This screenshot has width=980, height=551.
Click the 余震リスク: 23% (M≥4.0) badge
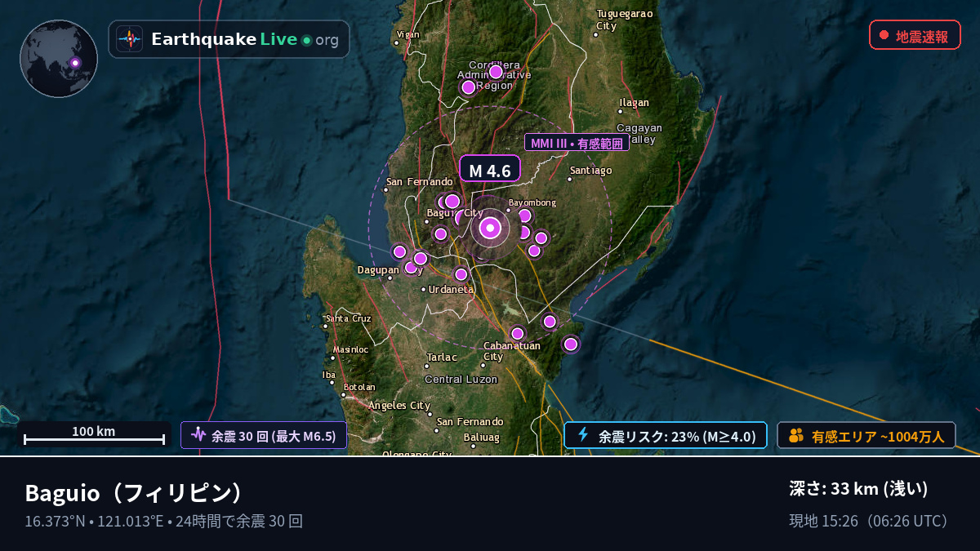pos(666,435)
